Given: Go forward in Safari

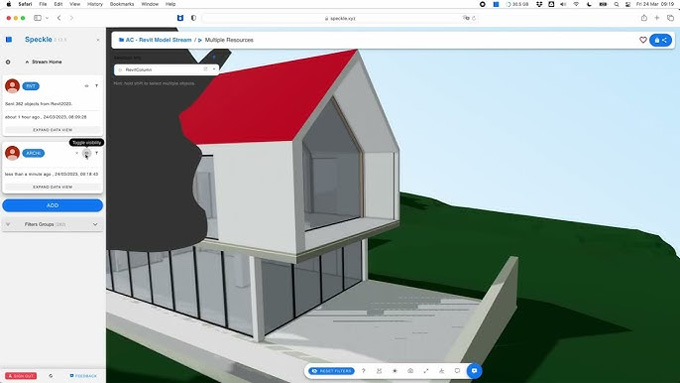Looking at the screenshot, I should click(72, 18).
